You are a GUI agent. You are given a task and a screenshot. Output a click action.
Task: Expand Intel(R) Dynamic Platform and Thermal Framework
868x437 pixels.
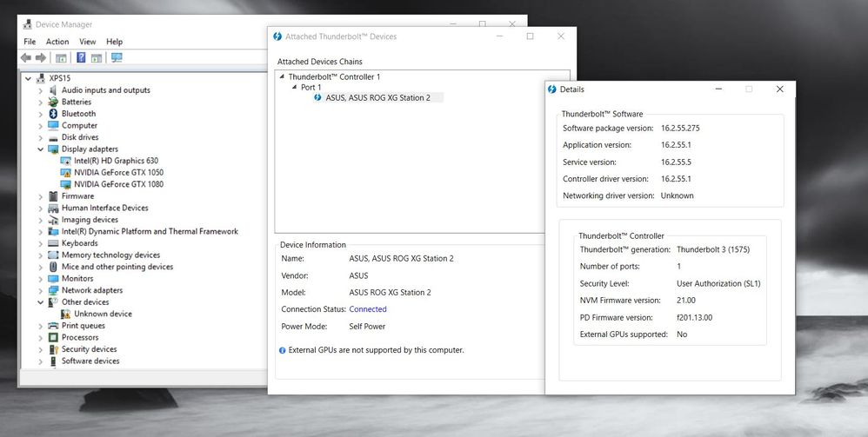tap(40, 232)
